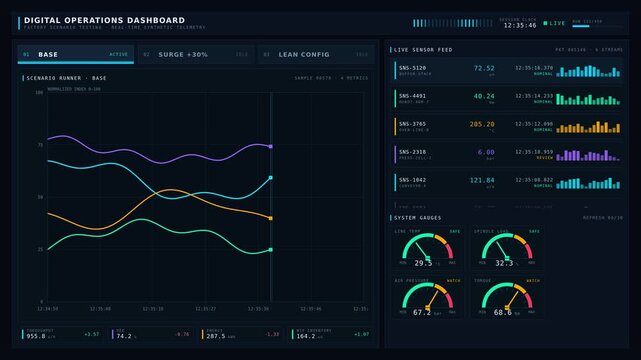Click the blue line's endpoint marker on chart
The width and height of the screenshot is (641, 360).
[x=271, y=178]
